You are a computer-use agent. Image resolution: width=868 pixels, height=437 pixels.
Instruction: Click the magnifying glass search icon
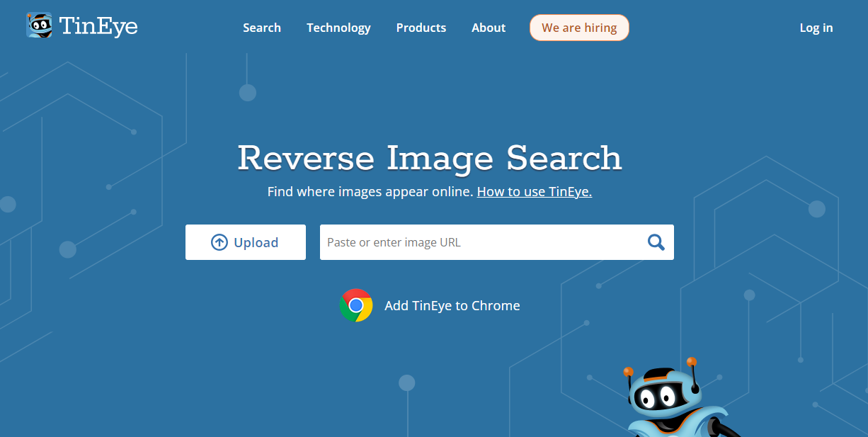click(656, 242)
